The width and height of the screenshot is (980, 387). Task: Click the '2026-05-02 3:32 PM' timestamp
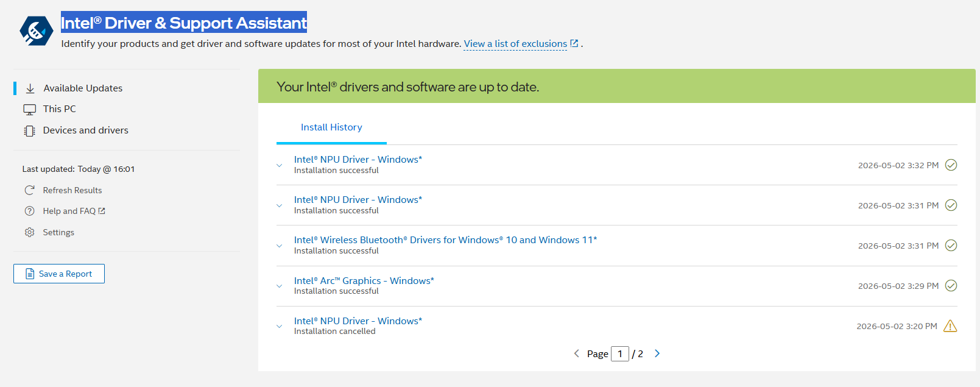click(898, 165)
